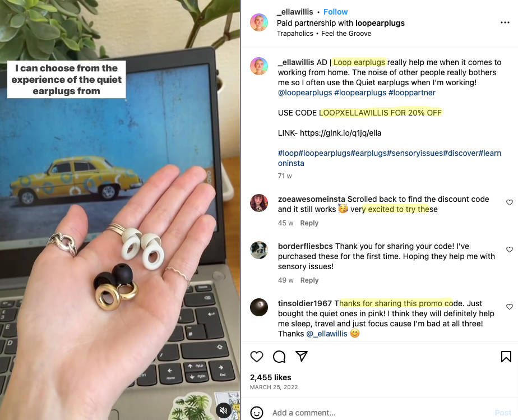
Task: Save the post using the bookmark icon
Action: pyautogui.click(x=506, y=357)
